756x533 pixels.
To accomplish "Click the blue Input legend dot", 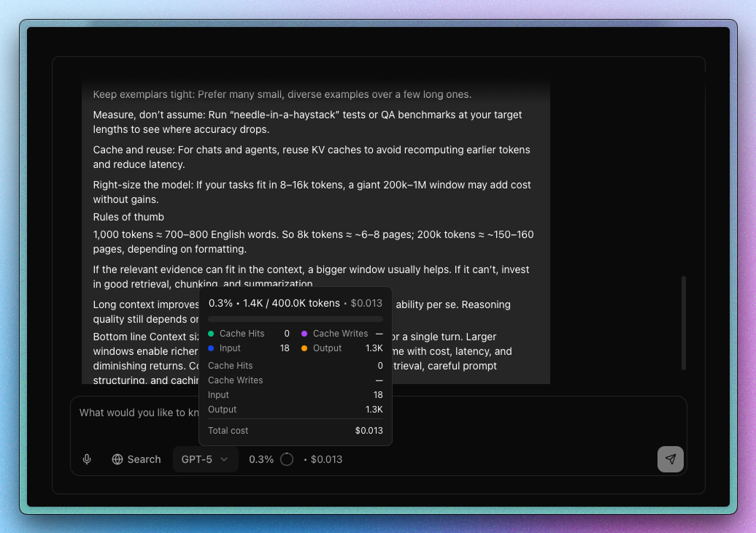I will (x=211, y=348).
